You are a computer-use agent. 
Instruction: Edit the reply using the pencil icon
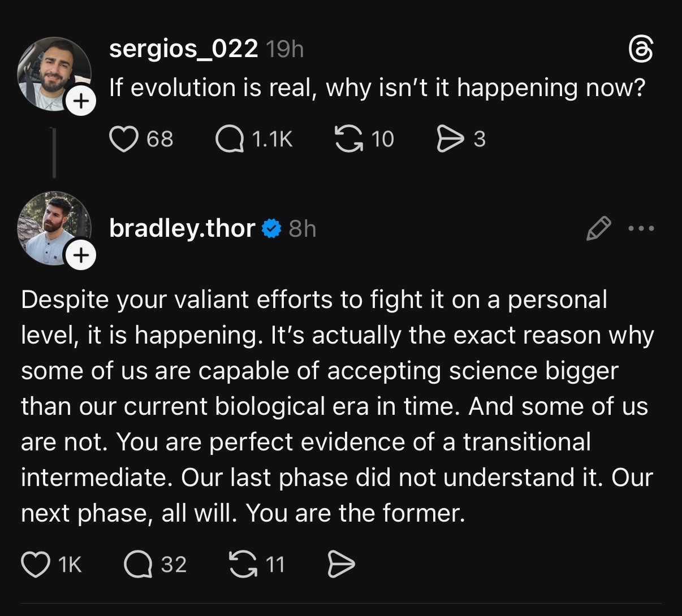(x=598, y=228)
